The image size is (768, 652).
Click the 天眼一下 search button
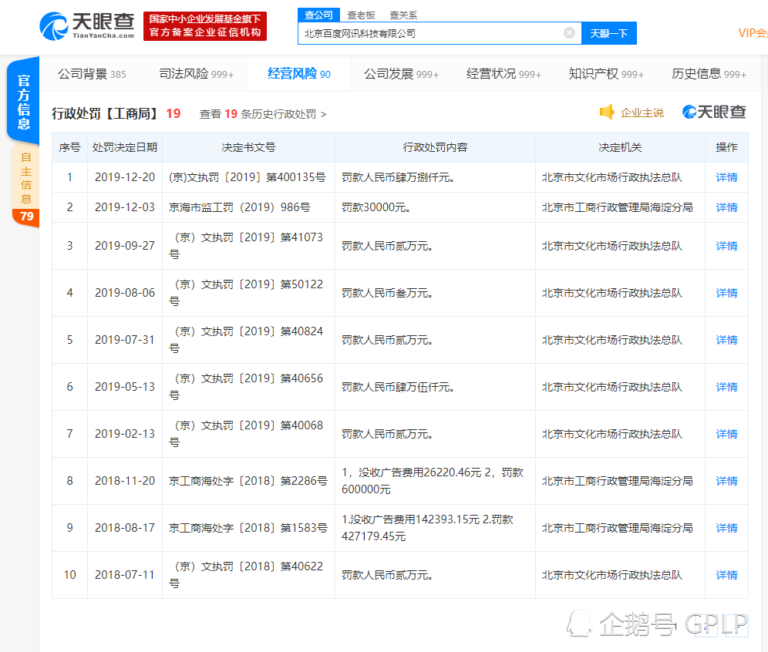click(x=609, y=33)
